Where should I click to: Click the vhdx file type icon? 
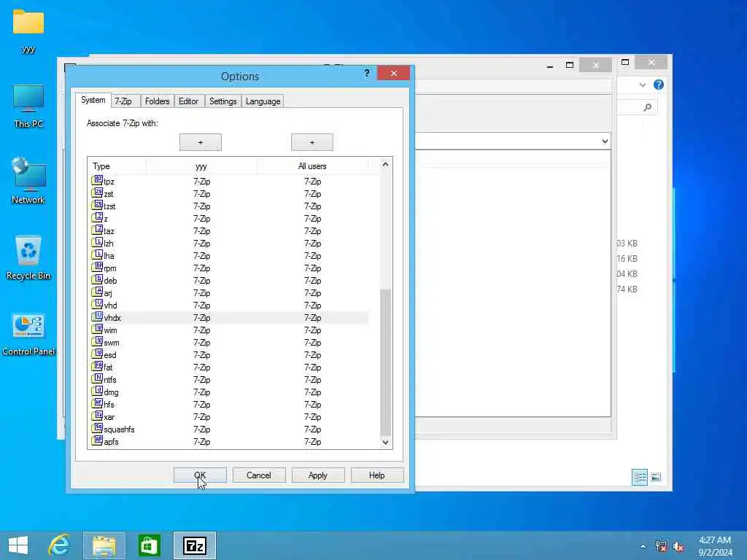coord(97,317)
